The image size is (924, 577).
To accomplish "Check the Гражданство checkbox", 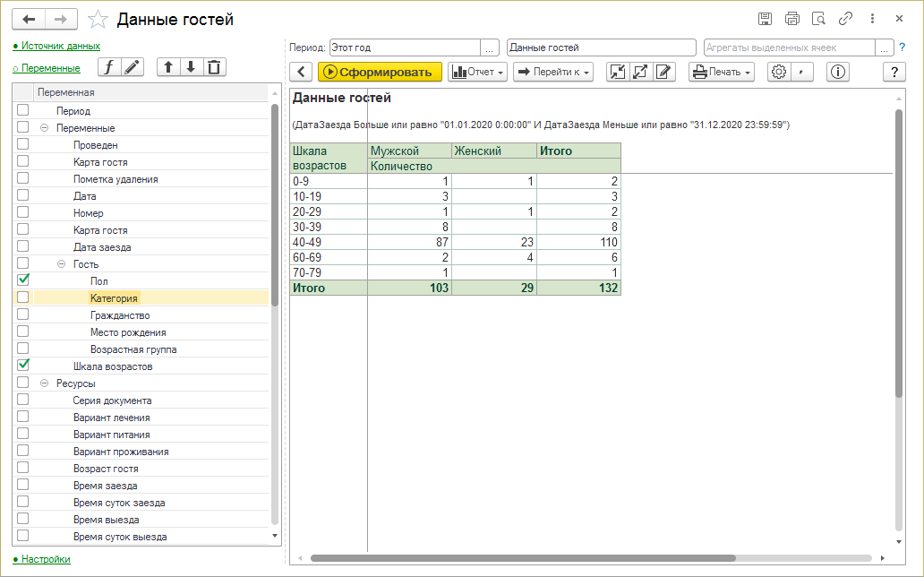I will [23, 314].
